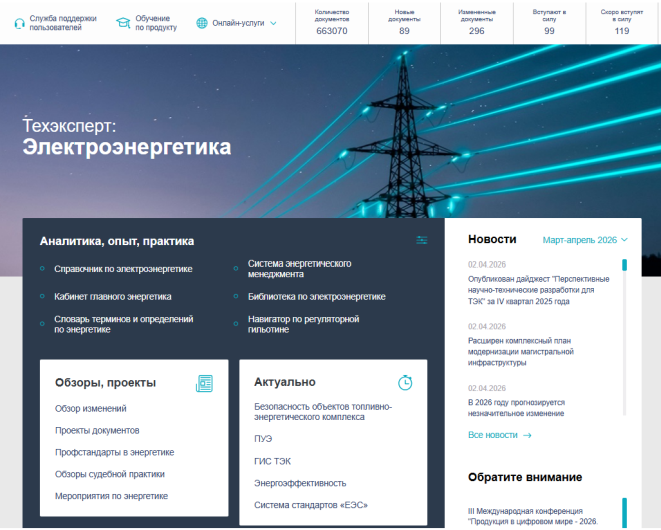The width and height of the screenshot is (661, 530).
Task: Go to ПУЭ in Актуально
Action: [263, 438]
